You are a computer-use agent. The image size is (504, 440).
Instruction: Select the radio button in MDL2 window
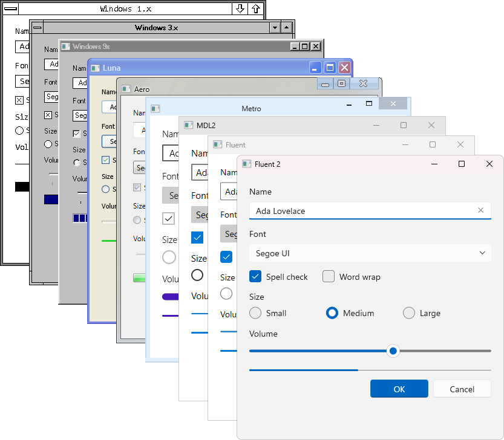197,275
